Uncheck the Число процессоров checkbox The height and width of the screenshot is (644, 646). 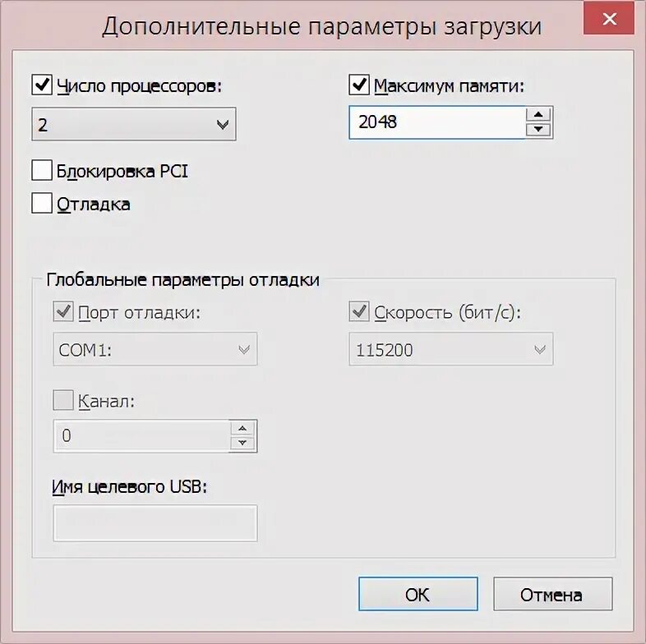pos(41,85)
